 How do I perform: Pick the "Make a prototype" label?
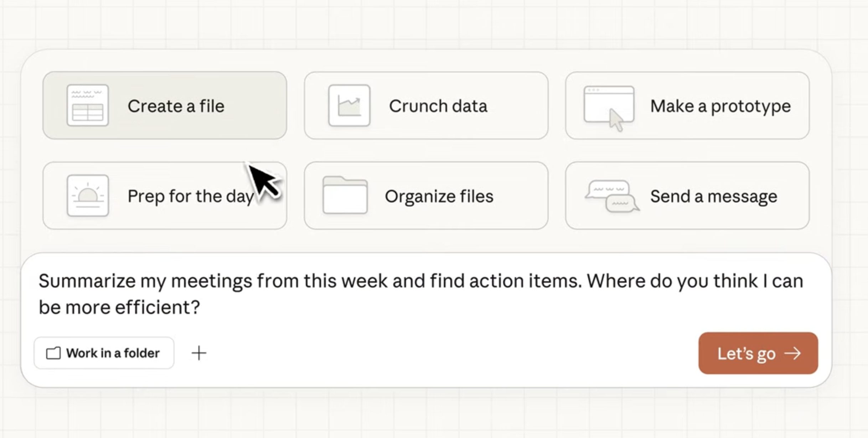(720, 106)
